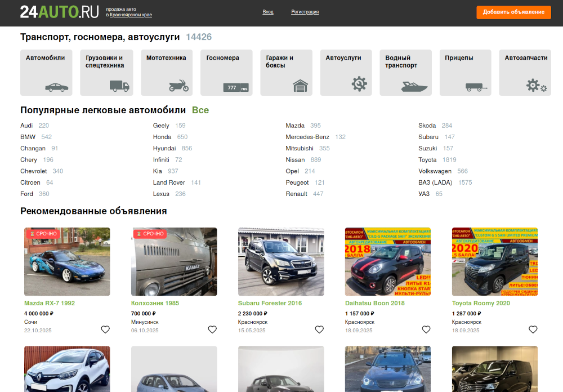Open the Мототехника motorcycle icon
This screenshot has width=563, height=392.
pos(179,86)
